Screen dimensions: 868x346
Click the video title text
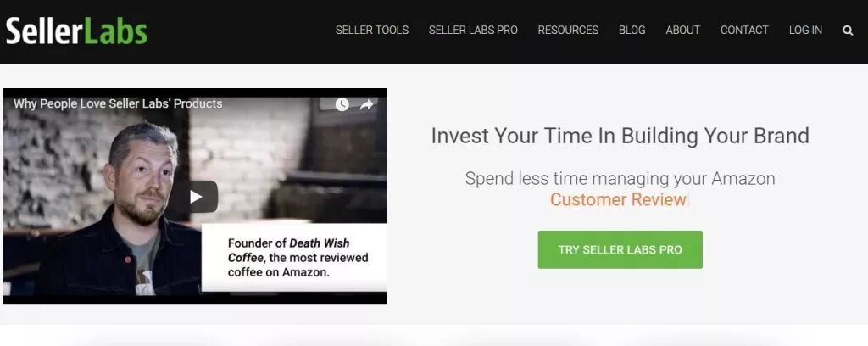(x=118, y=103)
